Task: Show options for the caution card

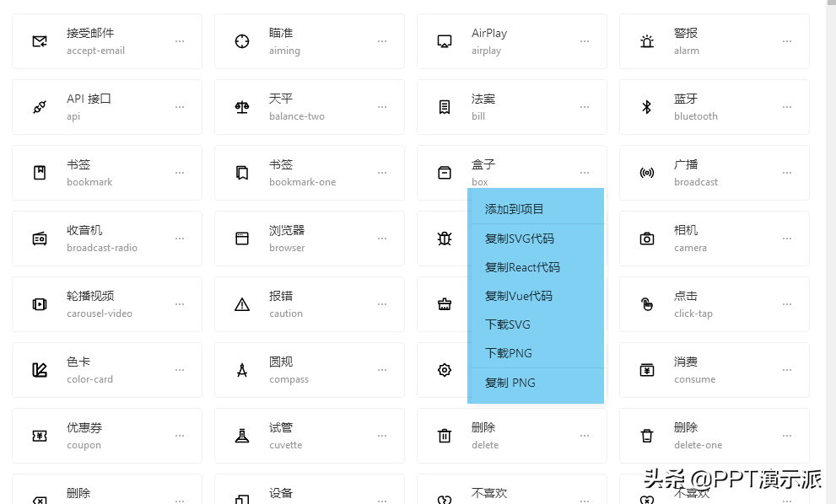Action: 382,304
